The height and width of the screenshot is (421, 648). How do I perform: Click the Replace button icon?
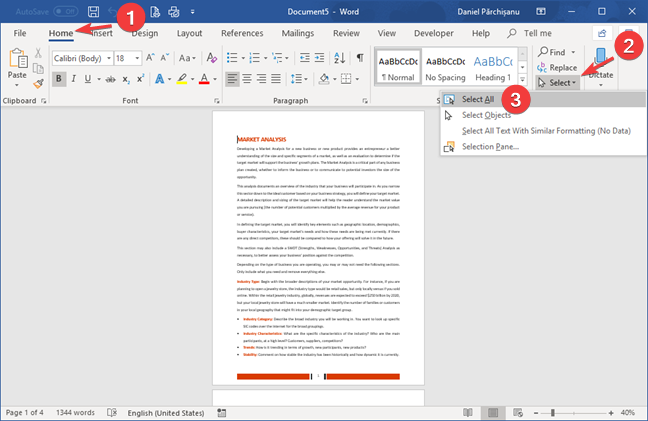tap(542, 67)
